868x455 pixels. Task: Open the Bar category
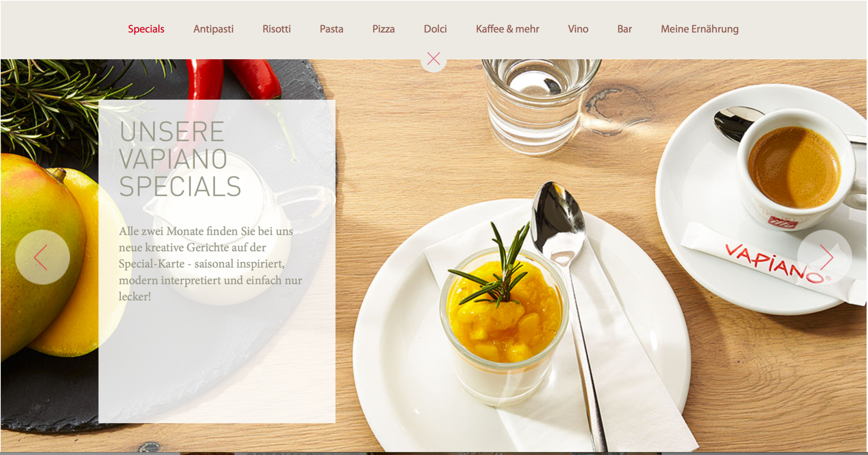coord(625,29)
